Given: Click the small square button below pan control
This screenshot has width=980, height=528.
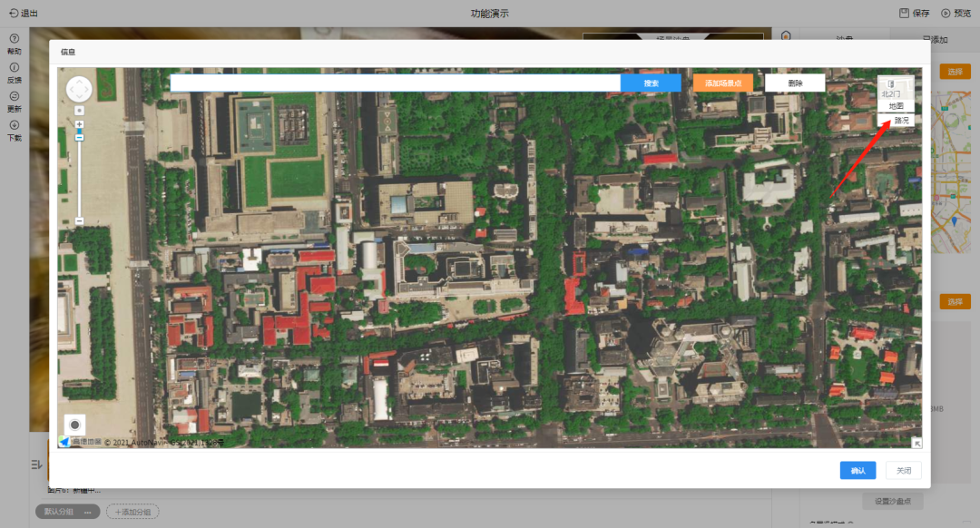Looking at the screenshot, I should click(79, 111).
